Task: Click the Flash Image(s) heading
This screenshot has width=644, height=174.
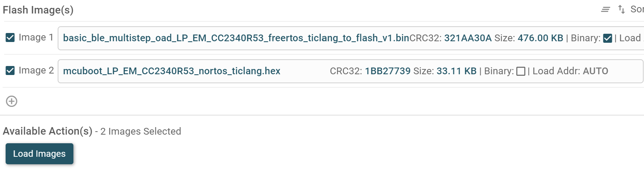Action: tap(38, 10)
